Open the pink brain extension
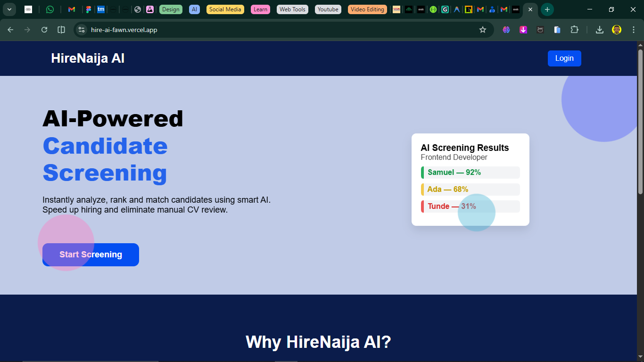This screenshot has width=644, height=362. (x=506, y=30)
